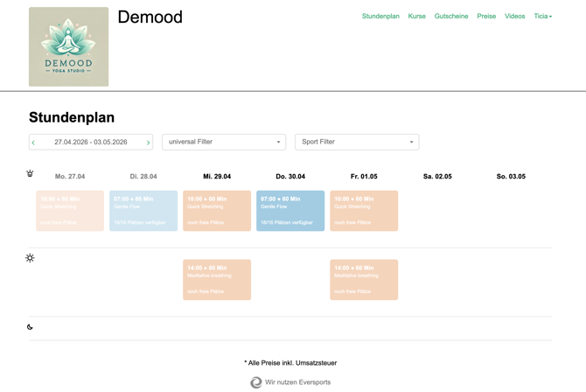Click the morning sunrise icon
The image size is (586, 392).
30,173
